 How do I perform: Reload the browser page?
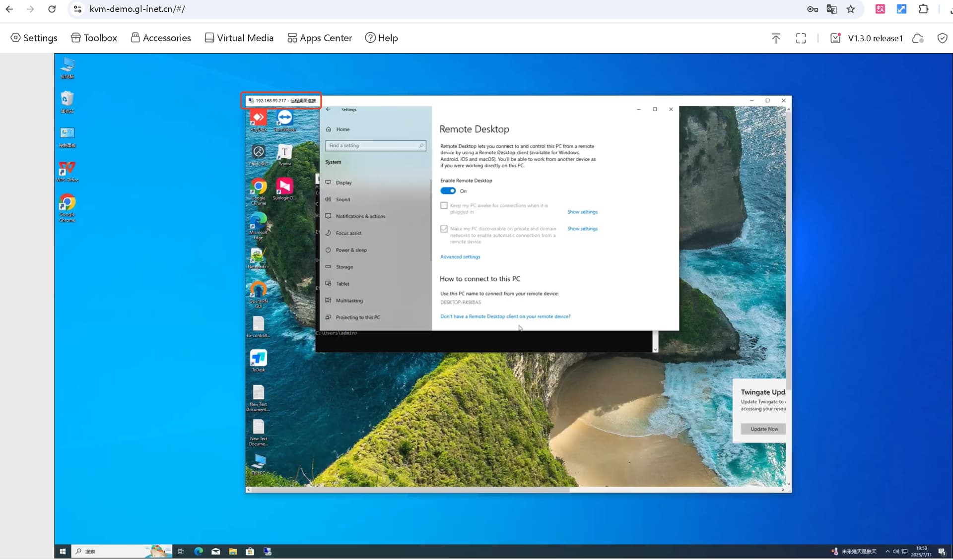52,9
